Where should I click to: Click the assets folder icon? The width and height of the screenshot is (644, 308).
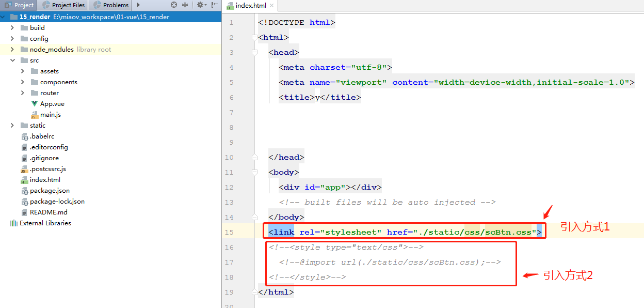tap(35, 71)
